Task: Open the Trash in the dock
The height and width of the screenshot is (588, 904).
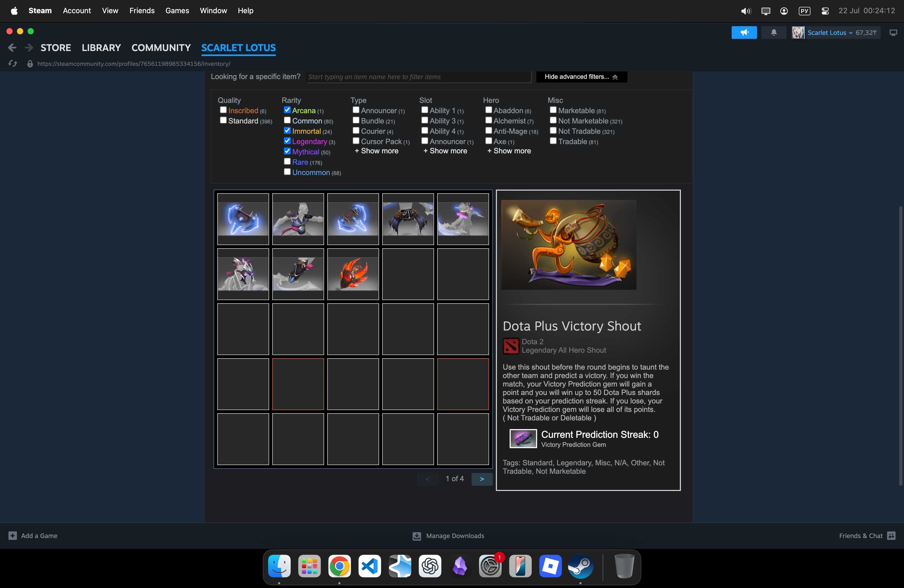Action: pos(624,566)
